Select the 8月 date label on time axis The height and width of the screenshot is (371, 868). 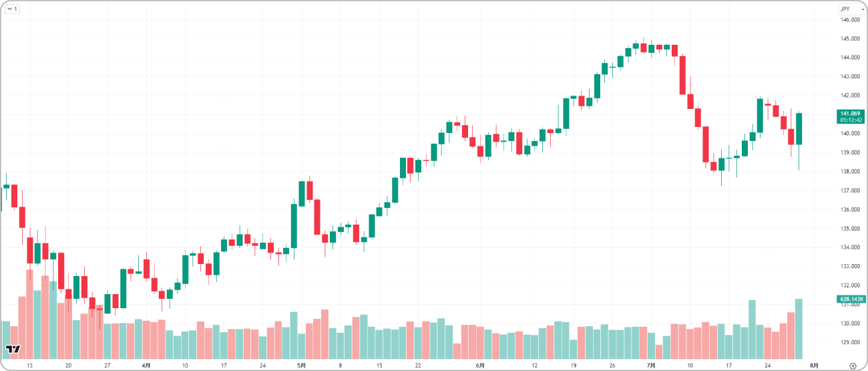[814, 366]
